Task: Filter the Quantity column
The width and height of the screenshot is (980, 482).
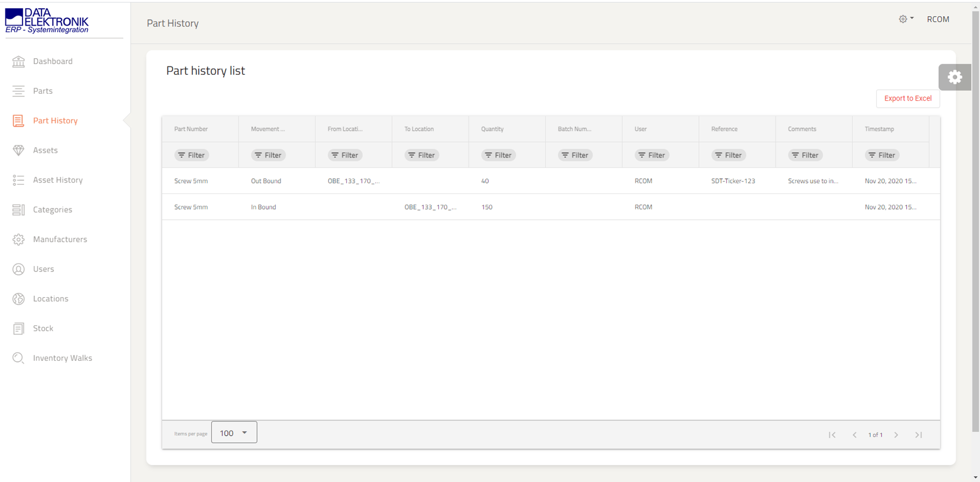Action: 499,155
